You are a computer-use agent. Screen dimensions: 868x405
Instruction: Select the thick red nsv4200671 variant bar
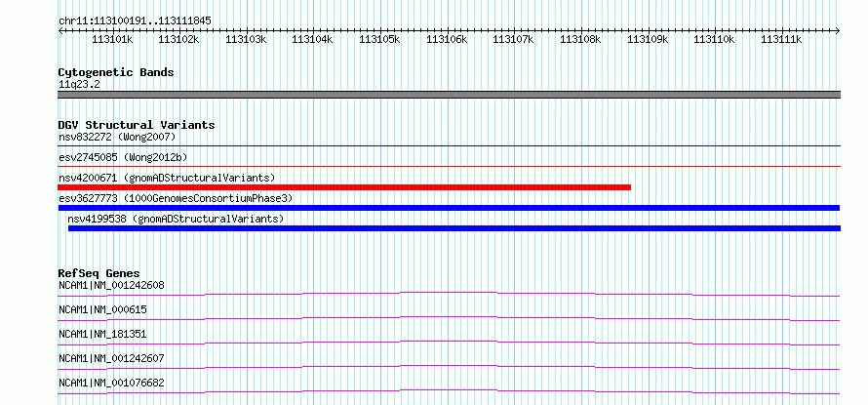point(344,187)
